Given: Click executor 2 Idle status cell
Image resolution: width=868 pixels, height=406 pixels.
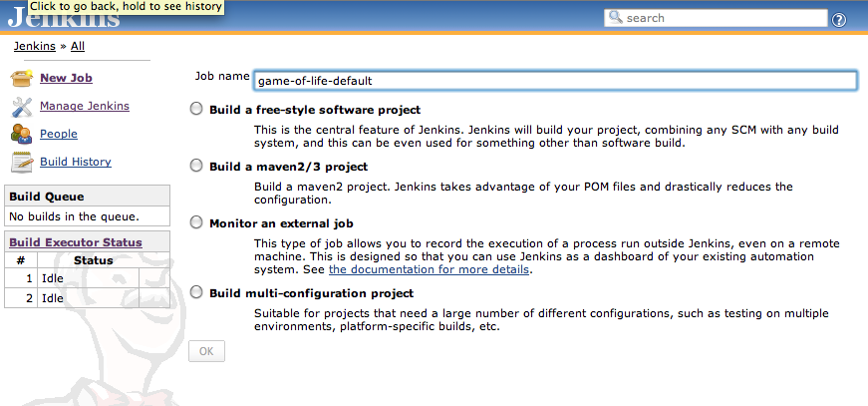Looking at the screenshot, I should coord(88,298).
